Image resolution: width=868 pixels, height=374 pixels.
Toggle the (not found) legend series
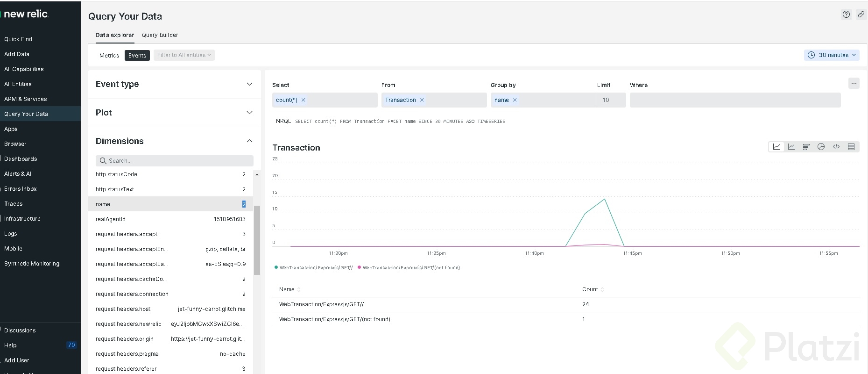409,267
